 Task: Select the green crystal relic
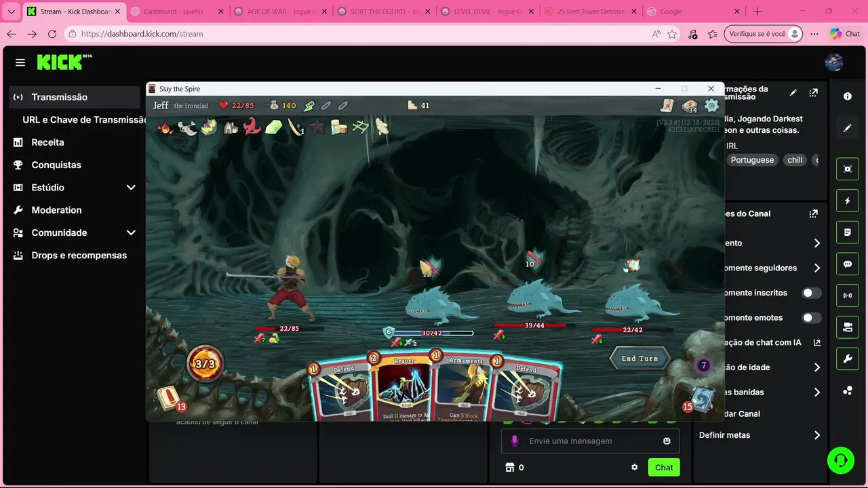[x=273, y=127]
